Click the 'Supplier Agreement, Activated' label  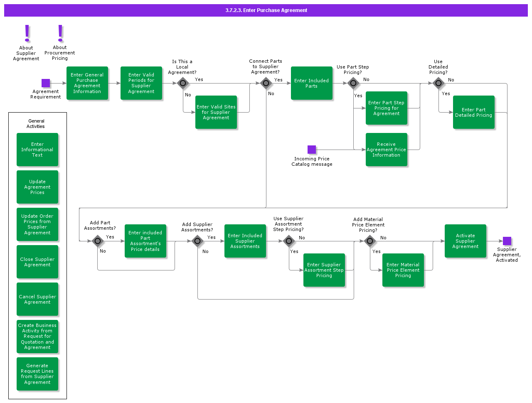(x=507, y=255)
